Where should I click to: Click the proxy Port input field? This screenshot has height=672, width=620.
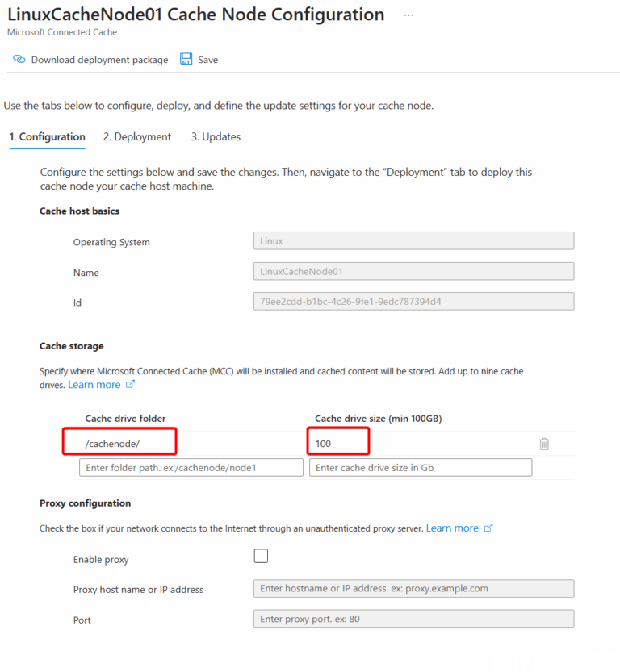click(413, 618)
